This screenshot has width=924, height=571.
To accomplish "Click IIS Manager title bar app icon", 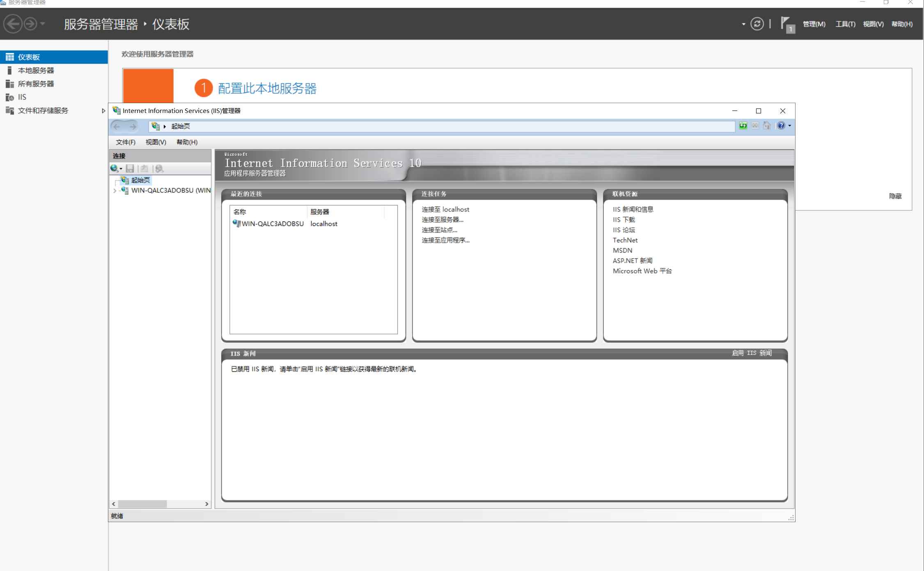I will 117,111.
